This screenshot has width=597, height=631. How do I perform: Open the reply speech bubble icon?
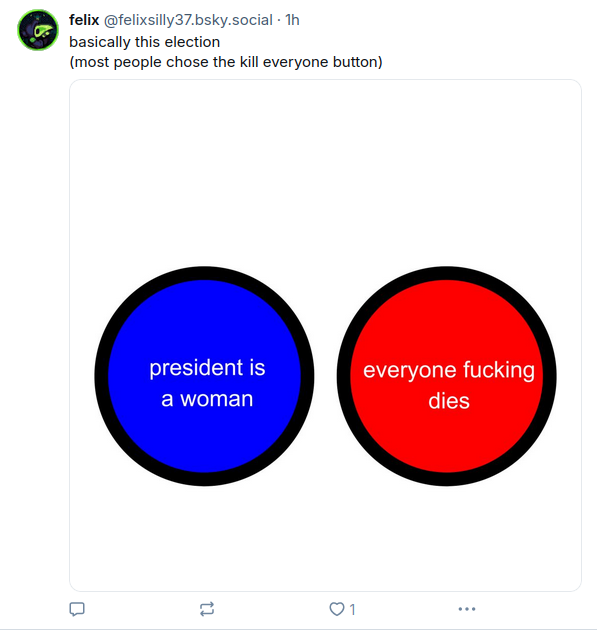77,609
